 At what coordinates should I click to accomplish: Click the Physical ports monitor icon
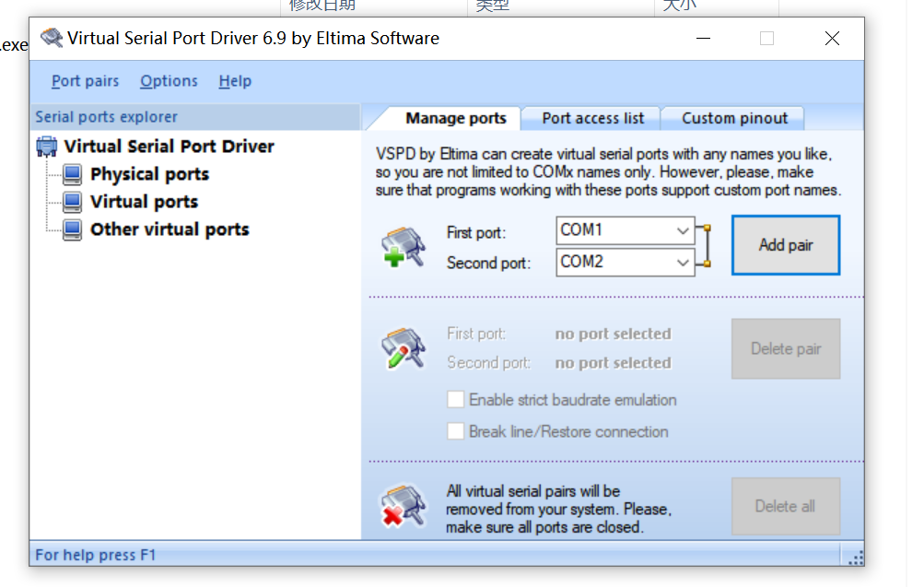[73, 174]
